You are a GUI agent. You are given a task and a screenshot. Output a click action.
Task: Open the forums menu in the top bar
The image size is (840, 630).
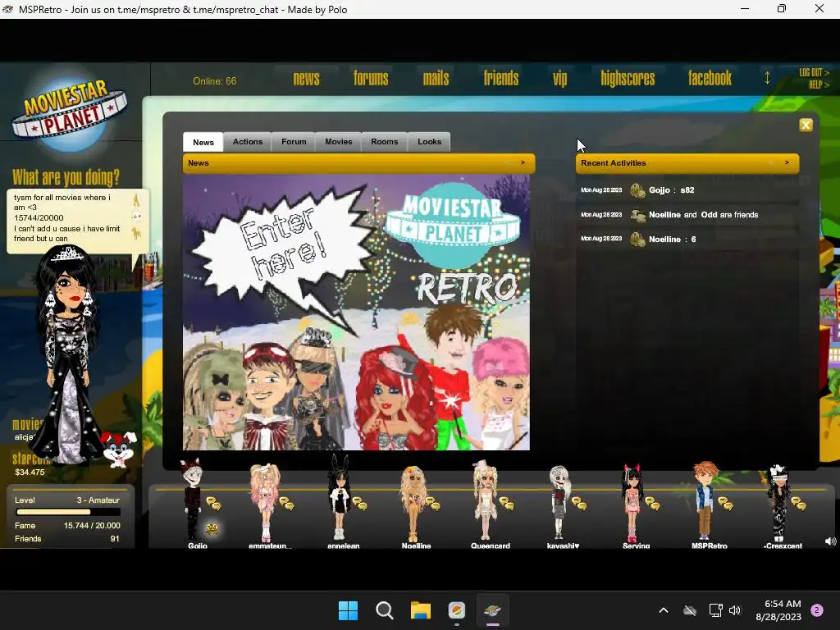point(371,79)
